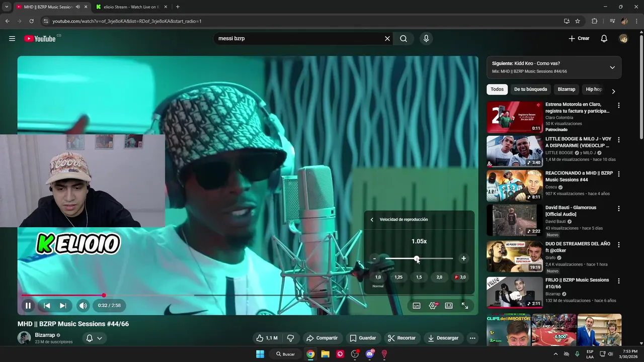Viewport: 644px width, 362px height.
Task: Select the Hip hop filter chip
Action: coord(594,89)
